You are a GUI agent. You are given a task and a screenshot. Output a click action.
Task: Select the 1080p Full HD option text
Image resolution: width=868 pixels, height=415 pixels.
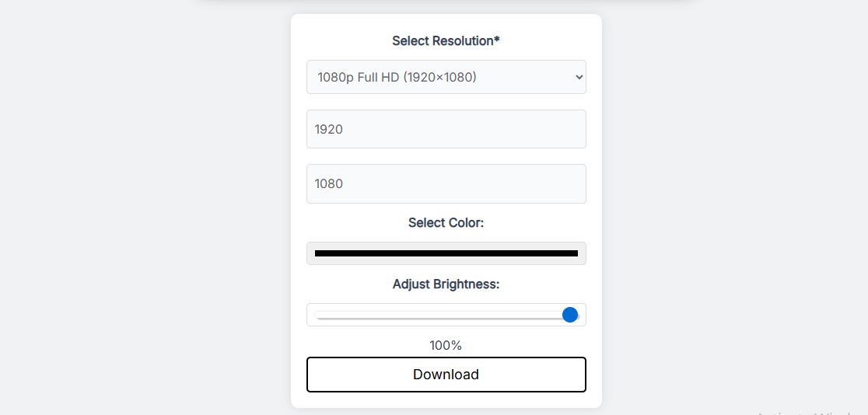[397, 77]
